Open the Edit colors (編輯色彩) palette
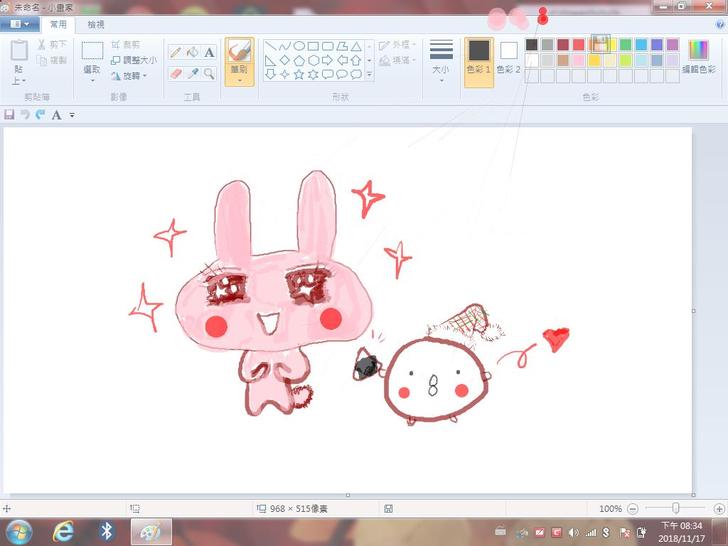 click(x=697, y=55)
